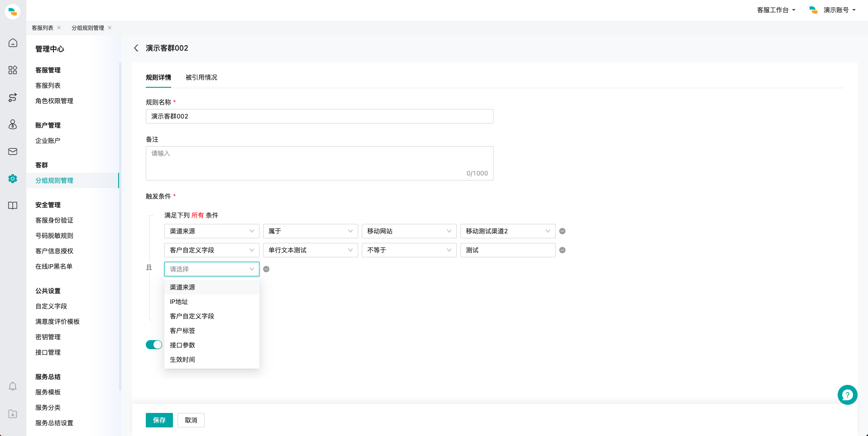Expand the 不等于 dropdown
The width and height of the screenshot is (868, 436).
click(409, 250)
